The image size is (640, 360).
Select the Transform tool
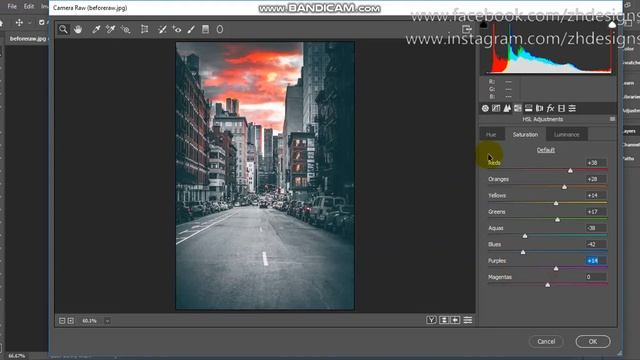pyautogui.click(x=144, y=29)
